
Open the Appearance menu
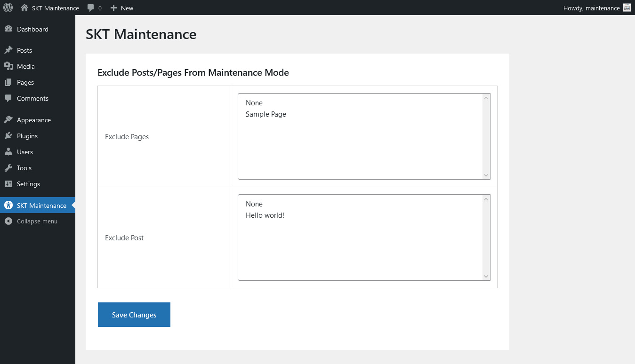(33, 120)
